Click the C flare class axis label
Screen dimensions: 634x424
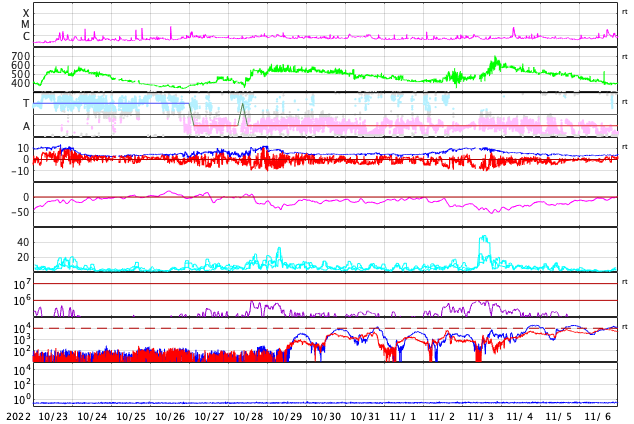26,37
